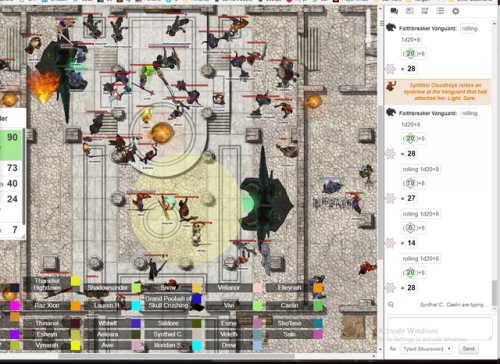Open the Chat tab in the sidebar
This screenshot has width=500, height=364.
tap(394, 11)
